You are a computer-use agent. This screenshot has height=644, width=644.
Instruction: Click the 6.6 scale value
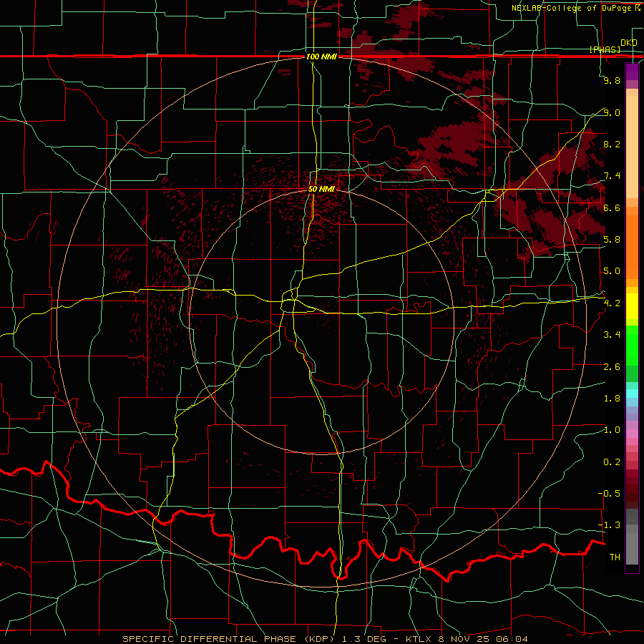pos(612,208)
